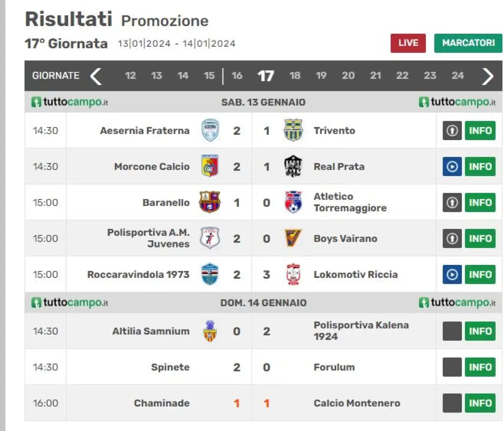Open the video icon for Roccaravindola 1973 match
Image resolution: width=504 pixels, height=431 pixels.
pos(452,274)
